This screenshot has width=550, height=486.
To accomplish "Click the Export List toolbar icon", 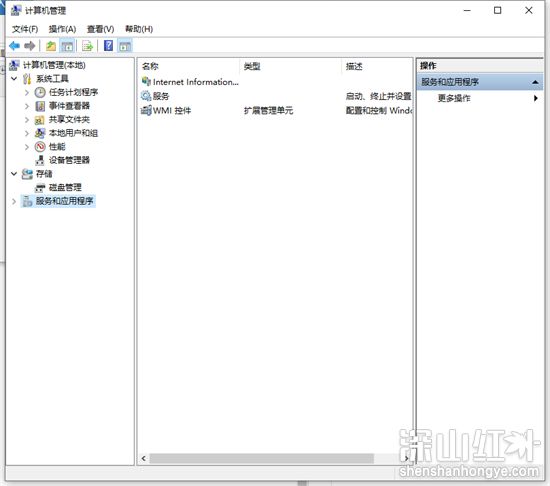I will (87, 46).
